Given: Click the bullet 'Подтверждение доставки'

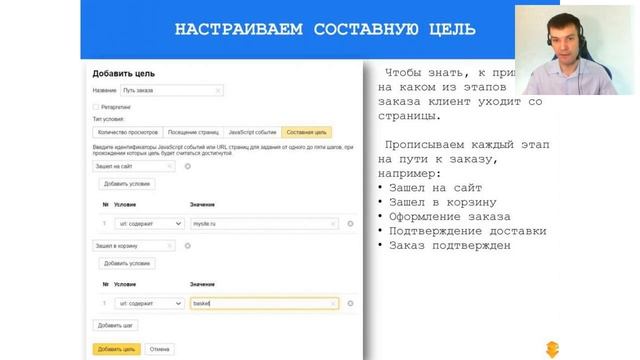Looking at the screenshot, I should 467,231.
